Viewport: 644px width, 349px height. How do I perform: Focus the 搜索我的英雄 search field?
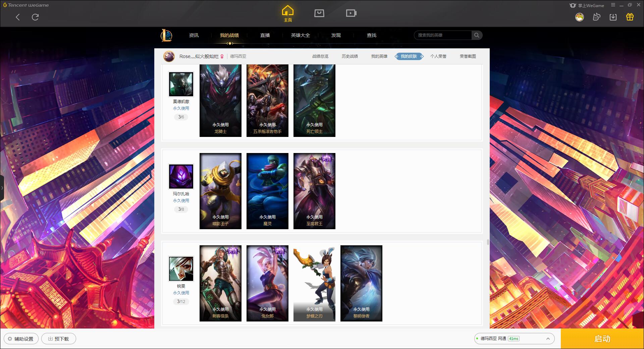tap(443, 35)
